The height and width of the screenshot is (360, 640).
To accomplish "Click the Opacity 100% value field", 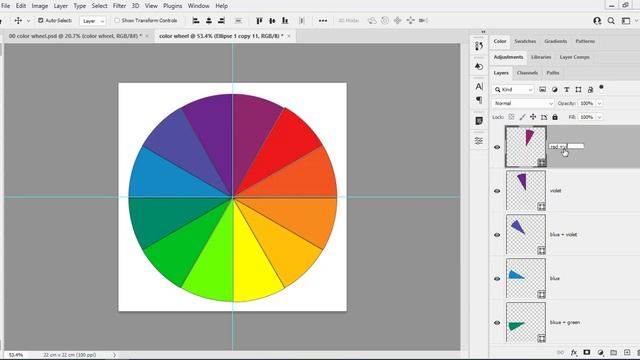I will (587, 104).
